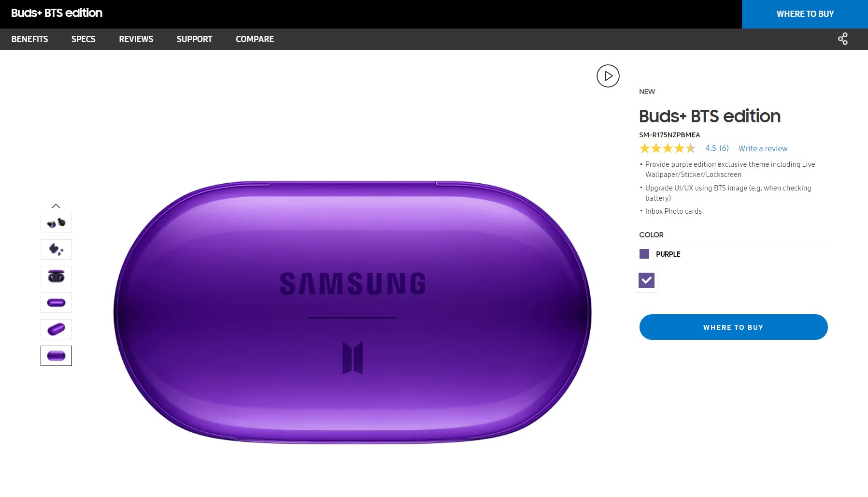Open the Compare tab
The height and width of the screenshot is (497, 868).
(255, 39)
